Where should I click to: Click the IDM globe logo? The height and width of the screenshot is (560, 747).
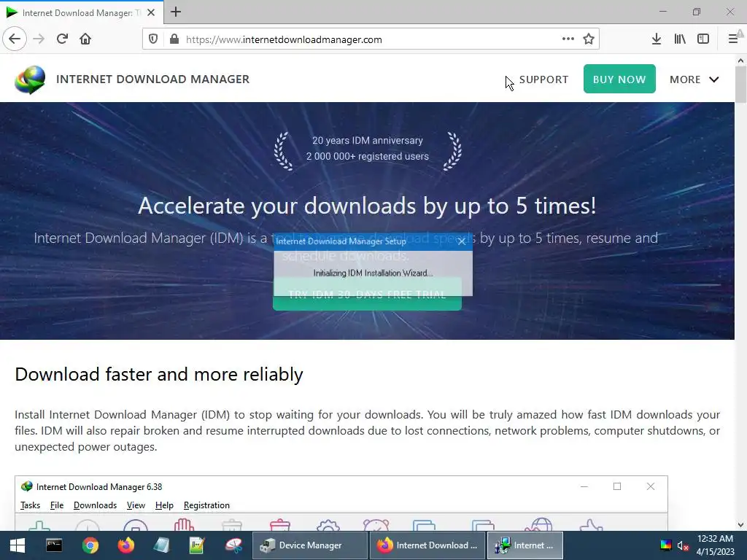(x=30, y=79)
